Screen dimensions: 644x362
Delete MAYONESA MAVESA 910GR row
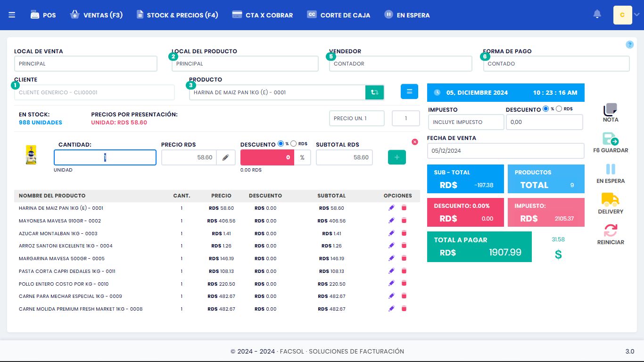[x=404, y=221]
